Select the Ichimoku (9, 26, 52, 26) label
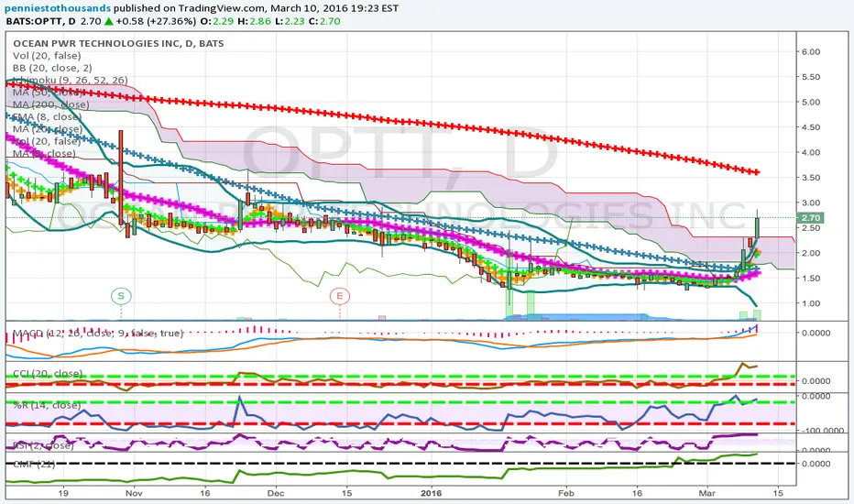 [x=71, y=80]
